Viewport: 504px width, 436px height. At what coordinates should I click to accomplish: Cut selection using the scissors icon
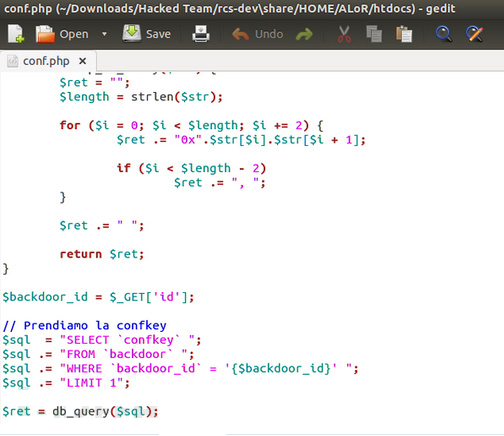344,34
